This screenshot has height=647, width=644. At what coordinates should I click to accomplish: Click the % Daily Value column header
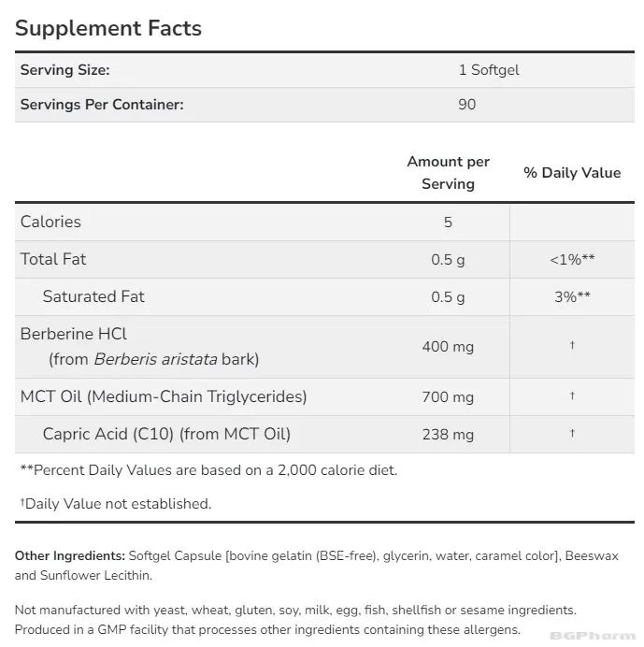572,172
